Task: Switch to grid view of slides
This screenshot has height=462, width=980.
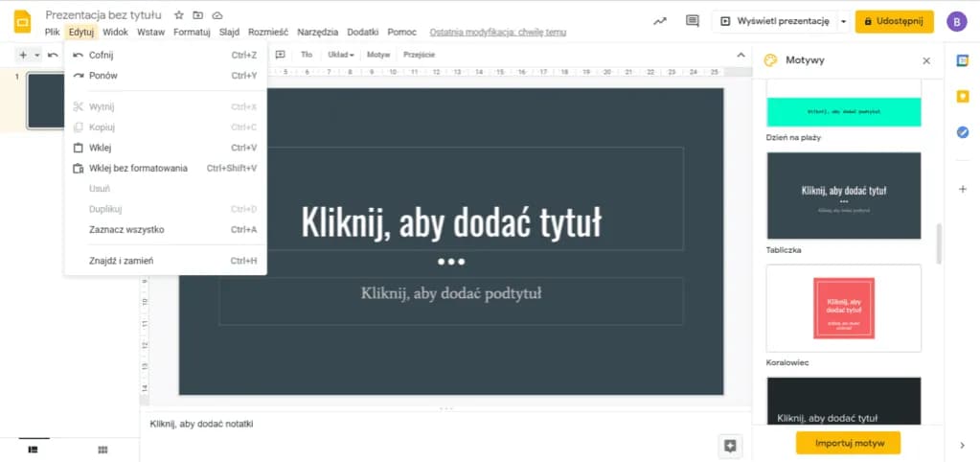Action: click(103, 449)
